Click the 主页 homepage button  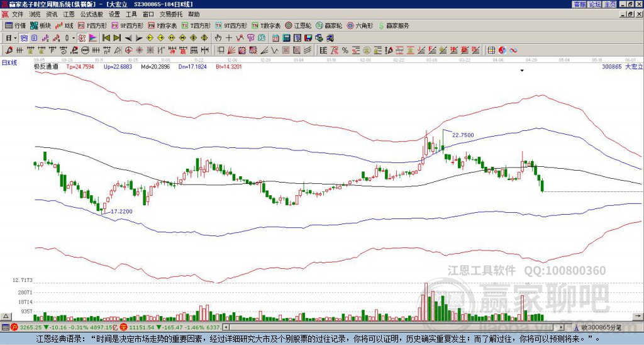tap(609, 4)
